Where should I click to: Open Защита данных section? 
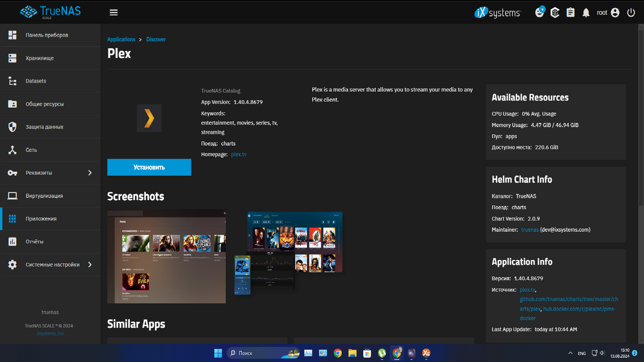pyautogui.click(x=50, y=127)
